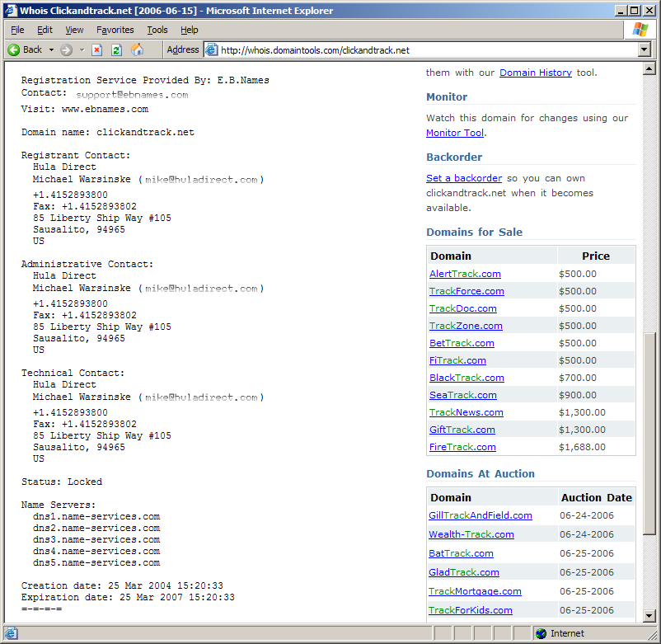
Task: Click the Domain name: clickandtrack.net line
Action: [108, 133]
